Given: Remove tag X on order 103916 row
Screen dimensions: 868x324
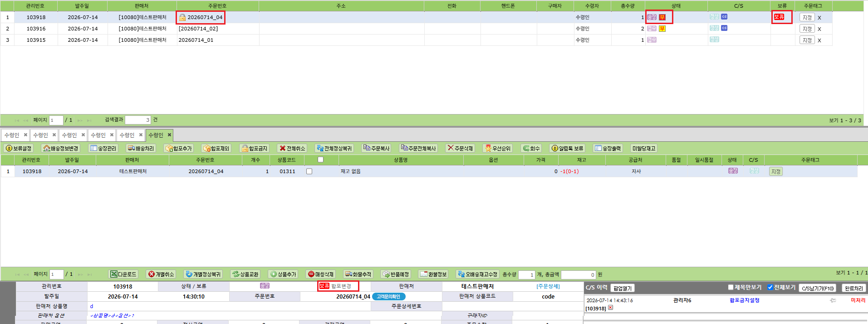Looking at the screenshot, I should pos(819,29).
